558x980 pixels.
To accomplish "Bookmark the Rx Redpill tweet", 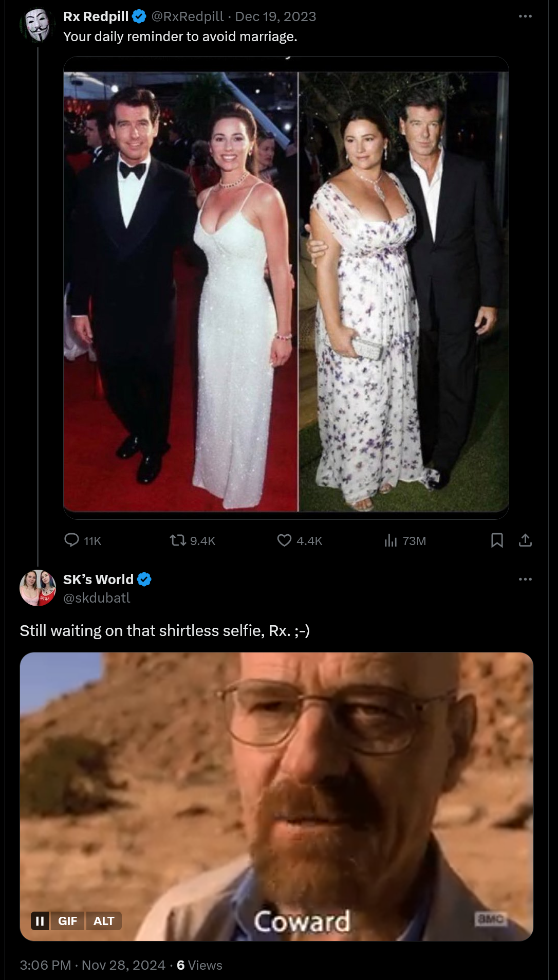I will coord(497,540).
